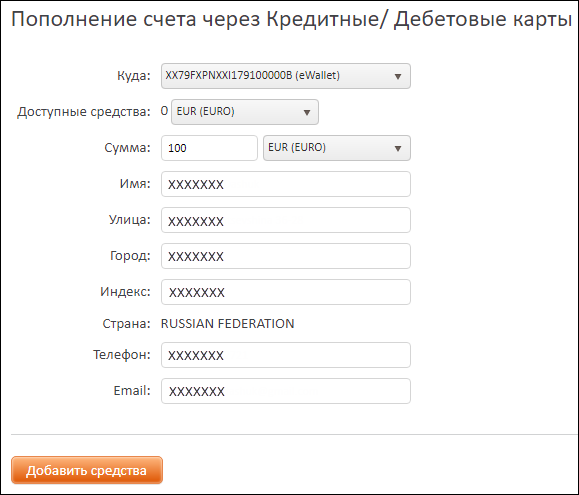Click the Телефон phone input field
The image size is (579, 495).
point(285,355)
